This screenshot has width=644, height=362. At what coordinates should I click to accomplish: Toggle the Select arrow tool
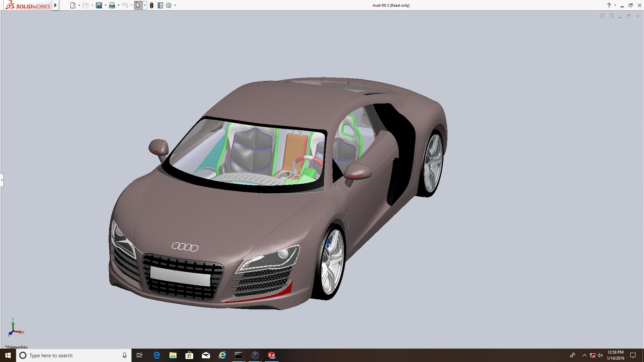[138, 5]
